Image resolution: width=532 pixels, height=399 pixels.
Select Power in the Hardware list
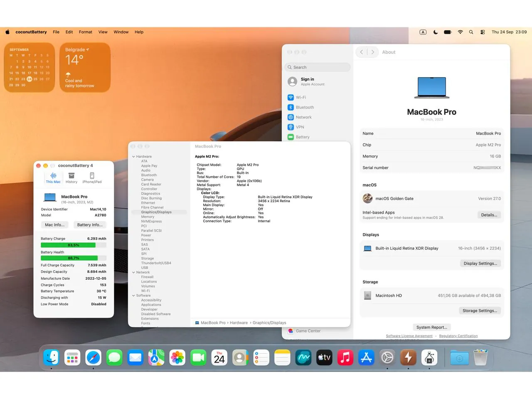[146, 235]
